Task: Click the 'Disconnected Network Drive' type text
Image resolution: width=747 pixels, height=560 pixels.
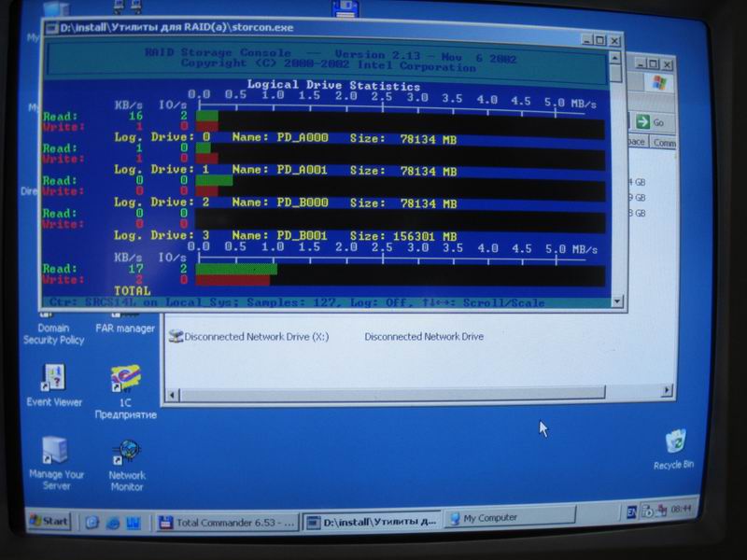Action: tap(424, 336)
